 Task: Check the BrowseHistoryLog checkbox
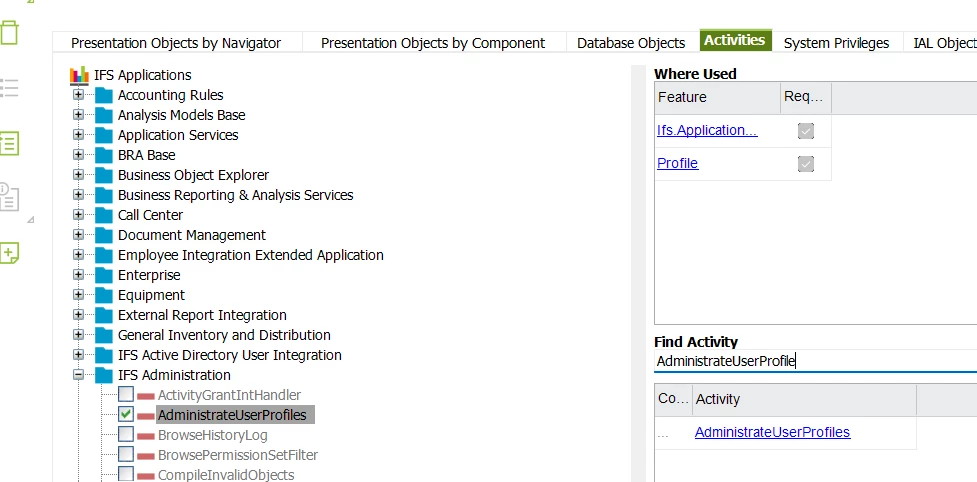[126, 434]
